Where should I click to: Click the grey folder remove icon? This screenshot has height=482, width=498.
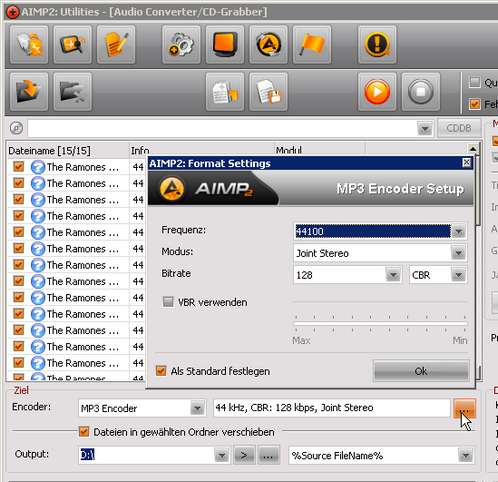tap(73, 92)
